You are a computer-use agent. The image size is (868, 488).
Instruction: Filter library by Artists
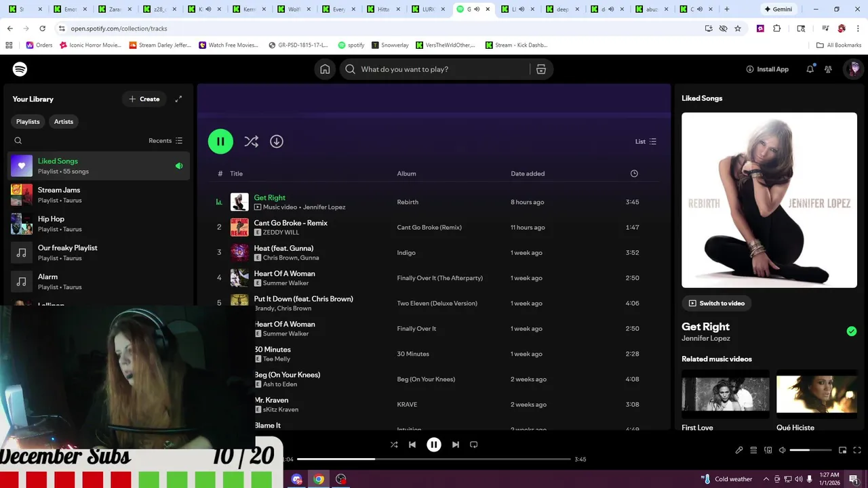(64, 121)
